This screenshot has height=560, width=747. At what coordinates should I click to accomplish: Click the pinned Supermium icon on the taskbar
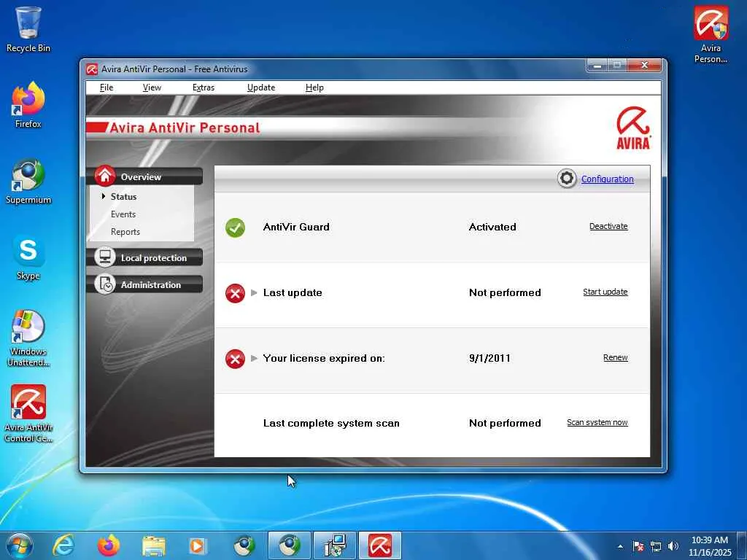click(x=244, y=545)
